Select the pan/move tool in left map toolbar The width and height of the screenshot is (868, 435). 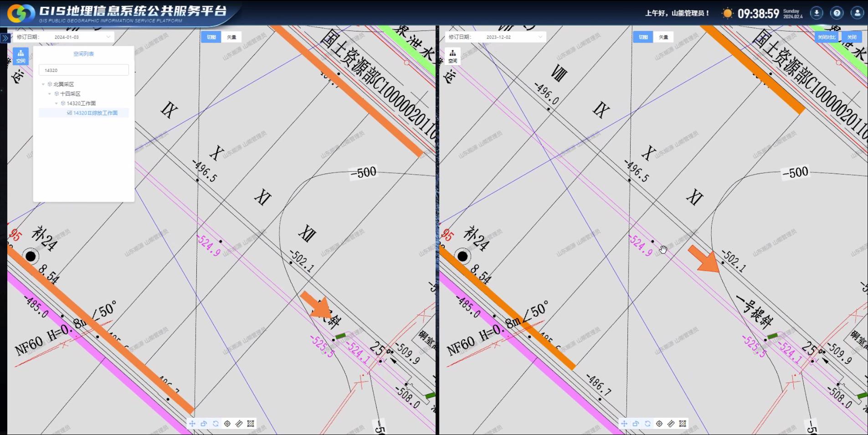tap(192, 424)
